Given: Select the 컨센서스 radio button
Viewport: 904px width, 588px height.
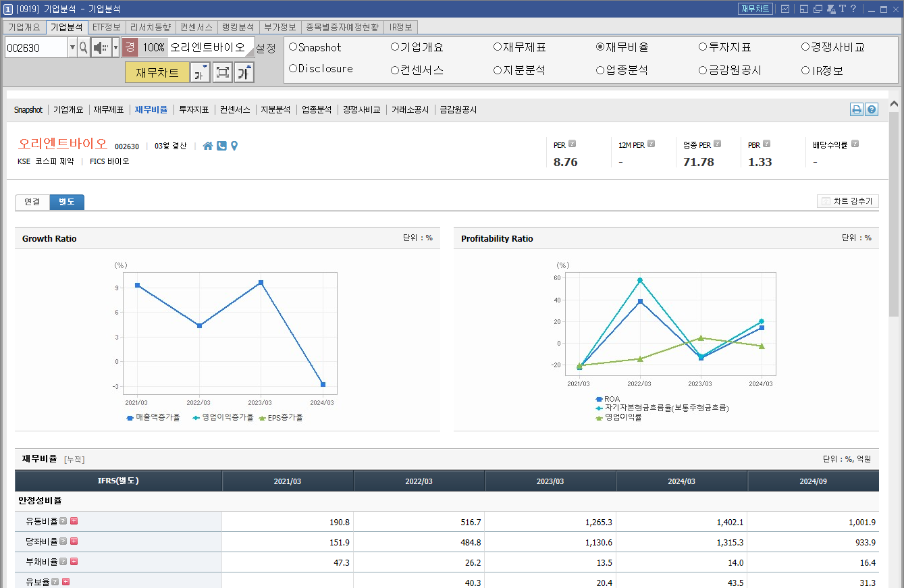Looking at the screenshot, I should [395, 70].
